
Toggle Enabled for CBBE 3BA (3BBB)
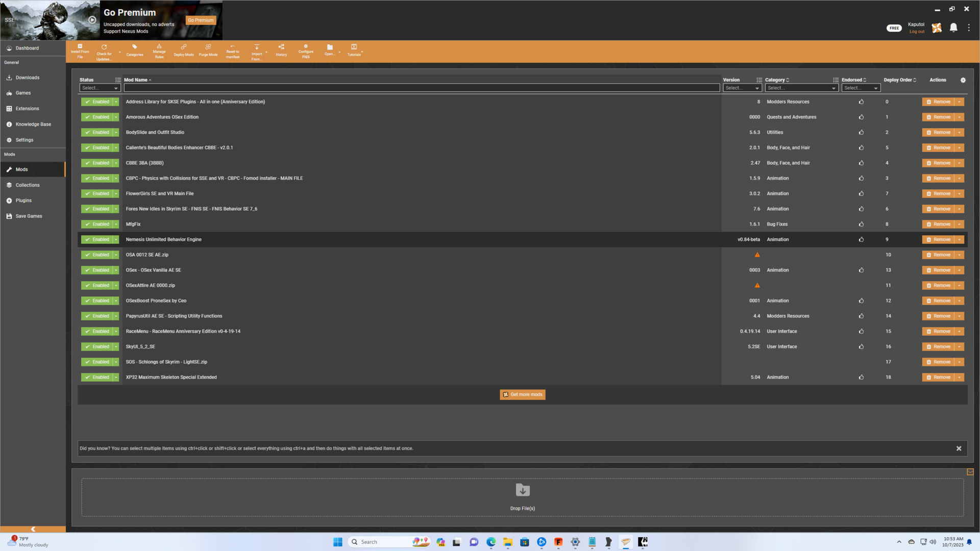click(97, 163)
